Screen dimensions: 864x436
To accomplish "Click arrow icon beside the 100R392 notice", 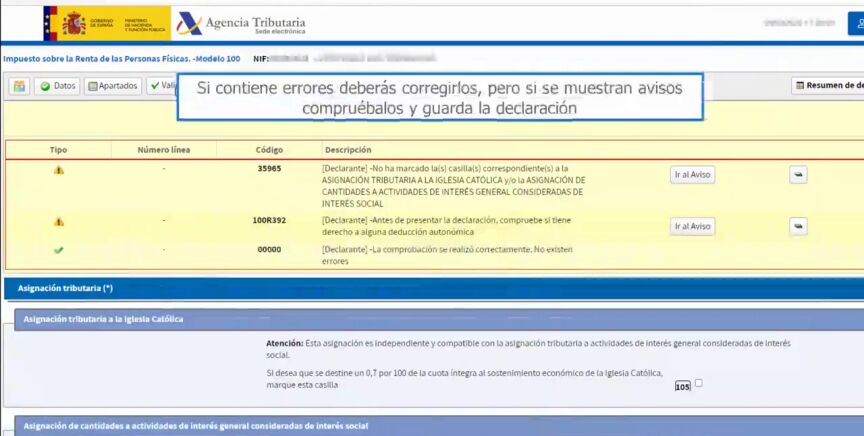I will (x=798, y=226).
